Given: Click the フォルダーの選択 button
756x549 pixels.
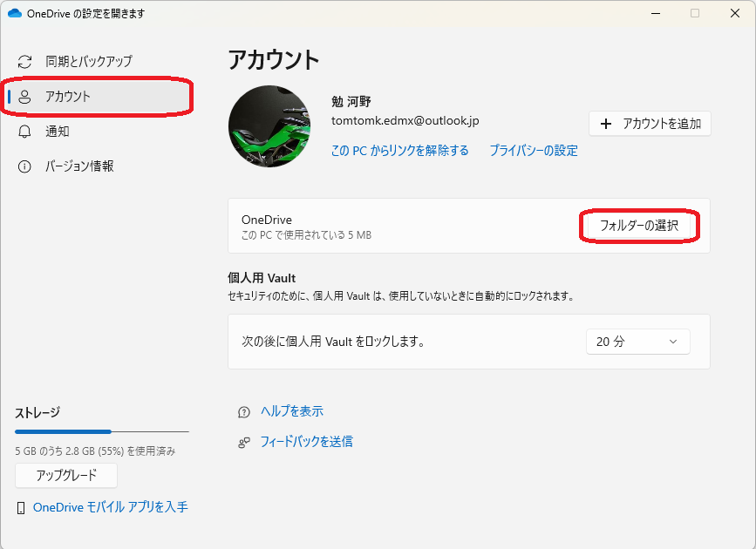Looking at the screenshot, I should pyautogui.click(x=639, y=226).
